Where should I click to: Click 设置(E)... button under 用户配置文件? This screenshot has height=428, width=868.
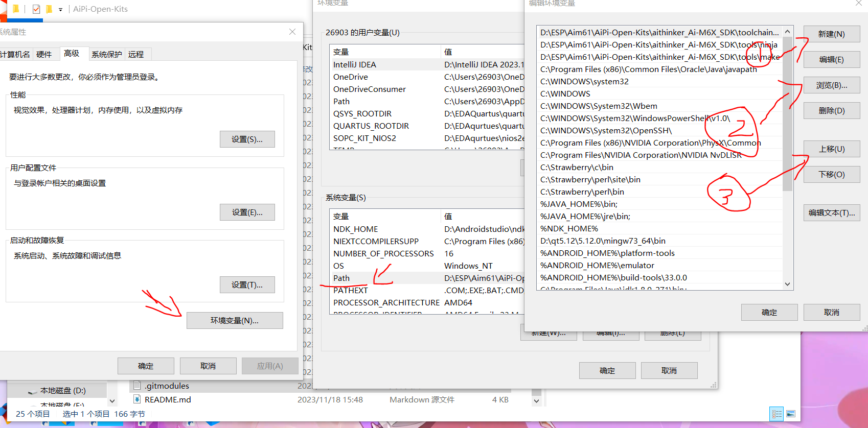coord(247,212)
